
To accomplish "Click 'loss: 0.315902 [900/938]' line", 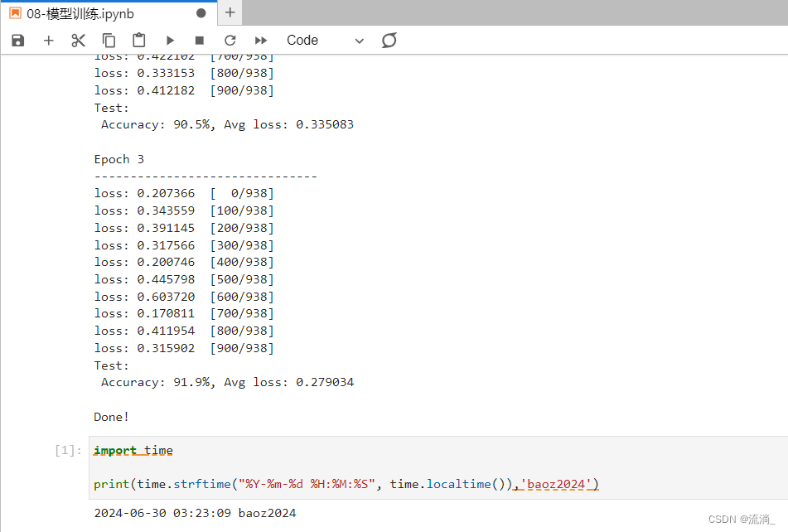I will pos(184,348).
